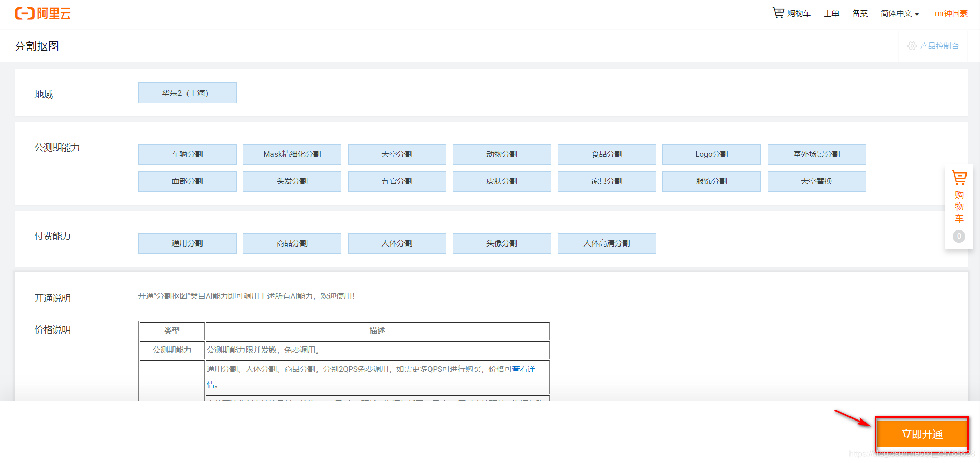Select 室外场景分割 capability

817,154
